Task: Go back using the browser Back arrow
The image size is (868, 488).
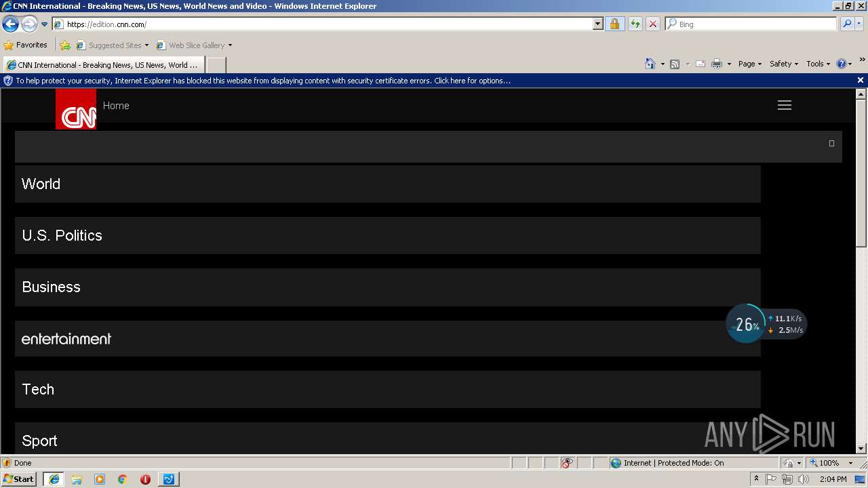Action: [x=10, y=24]
